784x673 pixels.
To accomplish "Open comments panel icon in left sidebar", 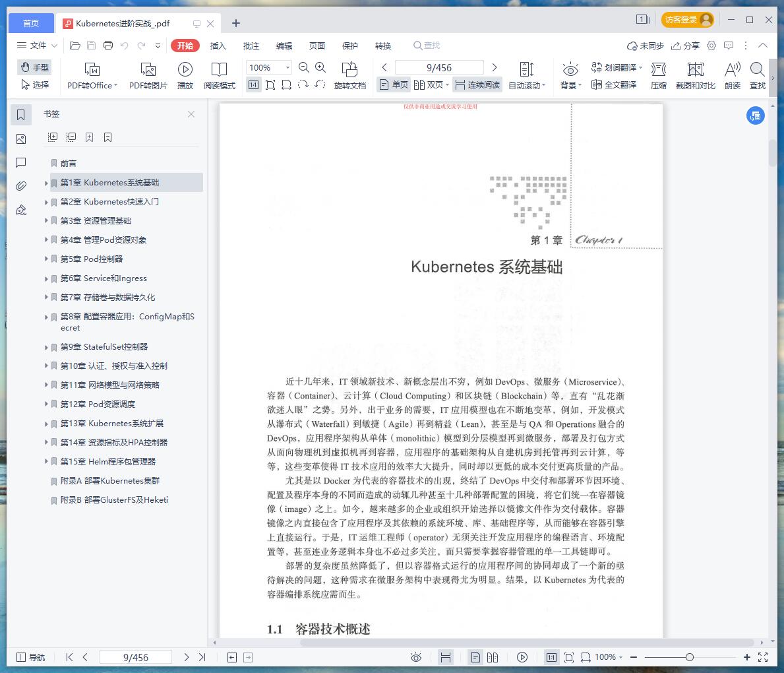I will [x=21, y=162].
